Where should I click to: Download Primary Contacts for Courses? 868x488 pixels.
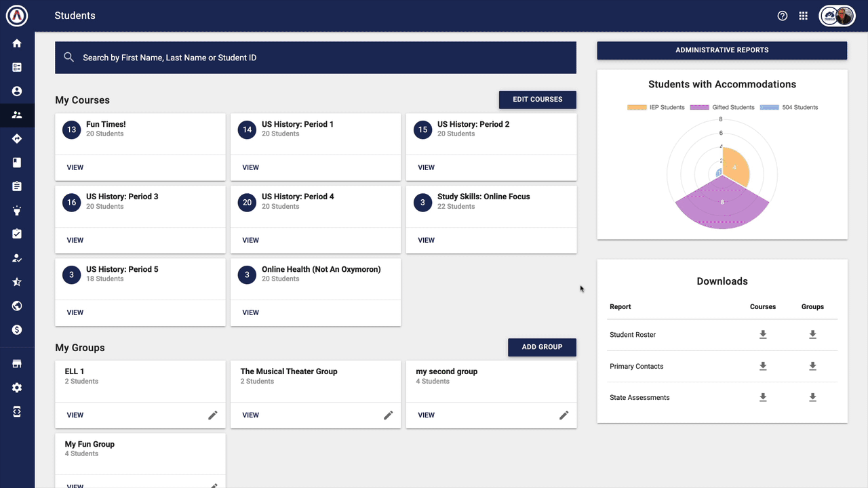tap(763, 366)
